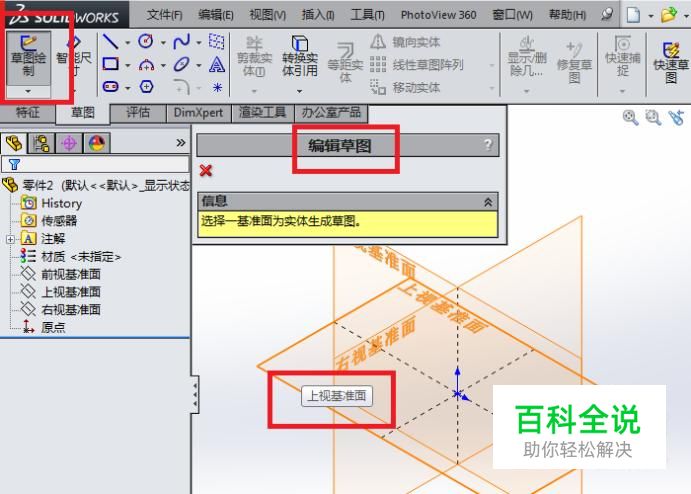
Task: Select the Line sketch tool
Action: (110, 42)
